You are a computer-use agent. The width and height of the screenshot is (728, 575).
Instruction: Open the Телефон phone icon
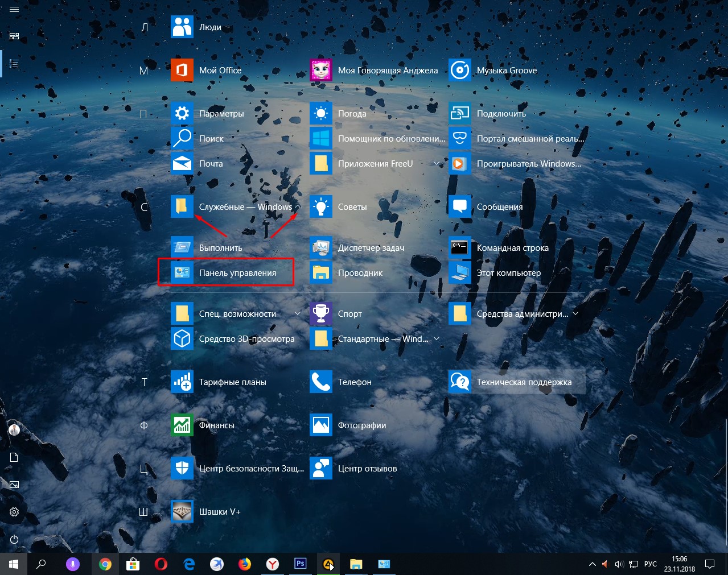click(321, 382)
